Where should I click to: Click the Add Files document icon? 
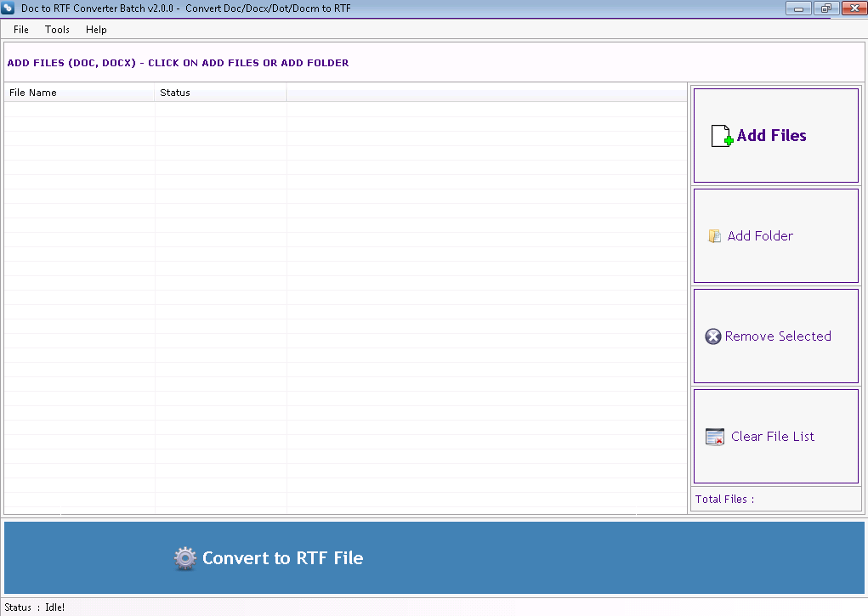point(722,136)
